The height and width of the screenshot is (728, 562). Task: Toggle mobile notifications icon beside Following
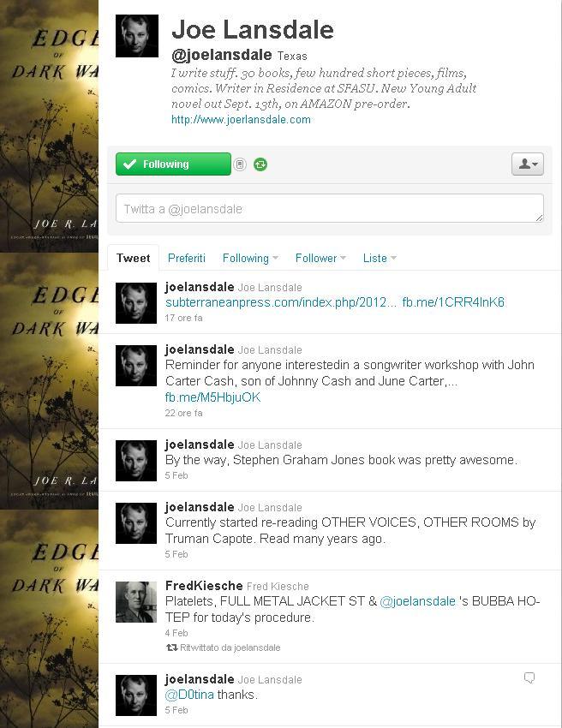240,164
